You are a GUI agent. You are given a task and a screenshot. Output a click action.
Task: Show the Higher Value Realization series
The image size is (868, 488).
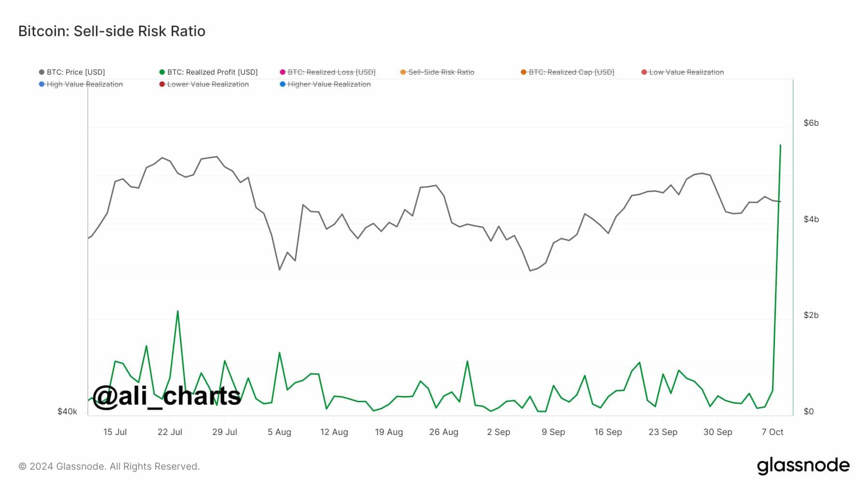click(329, 84)
